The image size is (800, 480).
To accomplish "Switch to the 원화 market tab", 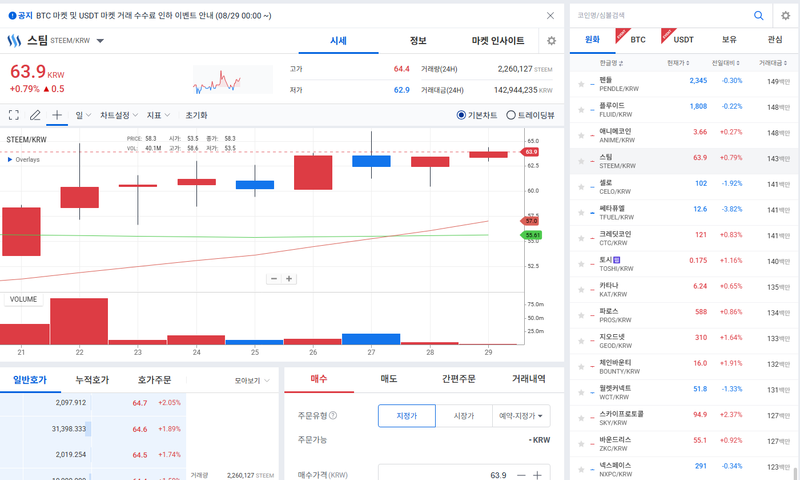I will tap(592, 40).
